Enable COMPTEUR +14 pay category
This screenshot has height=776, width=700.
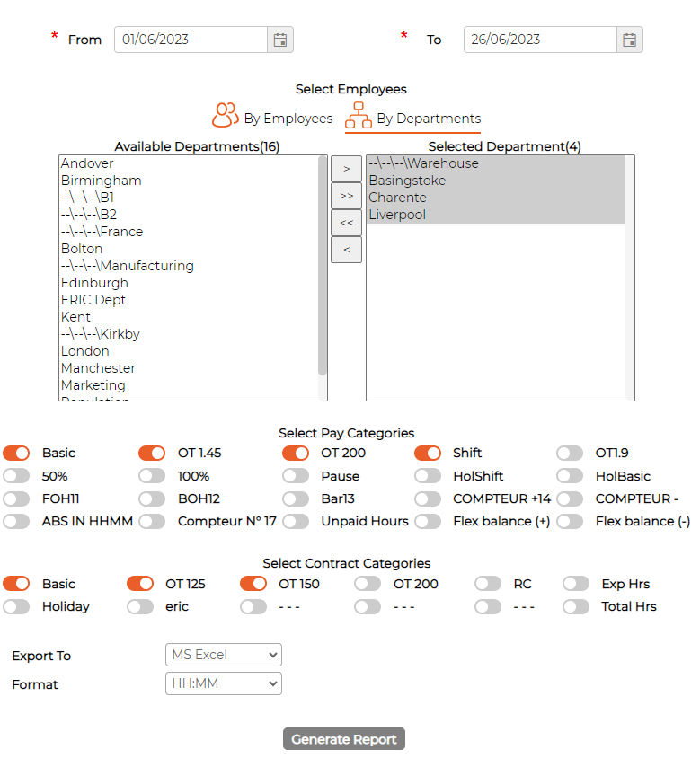point(428,498)
